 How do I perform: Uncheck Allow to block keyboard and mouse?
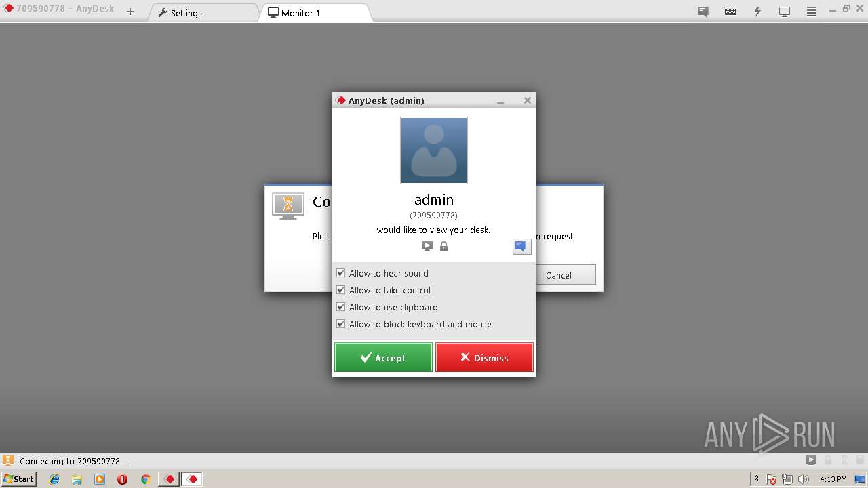pyautogui.click(x=341, y=324)
